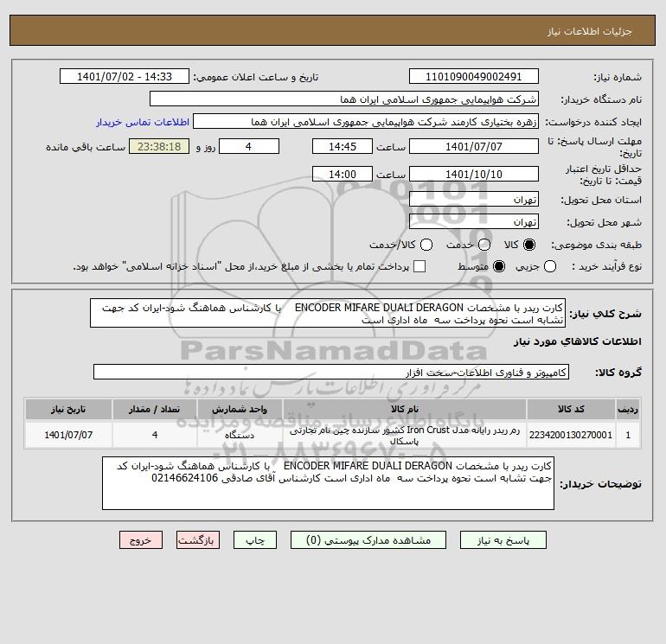Click the توضیحات خریدار text area

tap(328, 483)
